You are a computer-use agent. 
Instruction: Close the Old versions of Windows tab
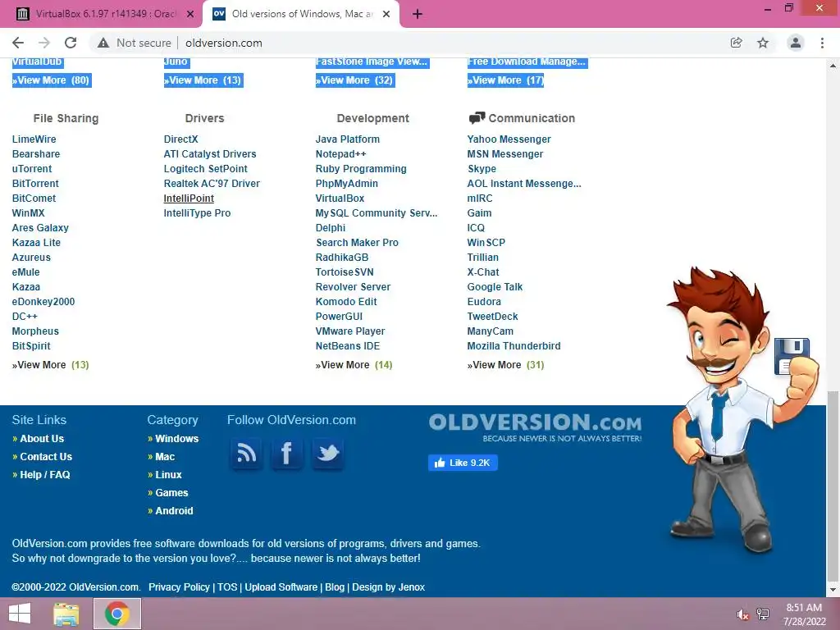click(x=386, y=15)
